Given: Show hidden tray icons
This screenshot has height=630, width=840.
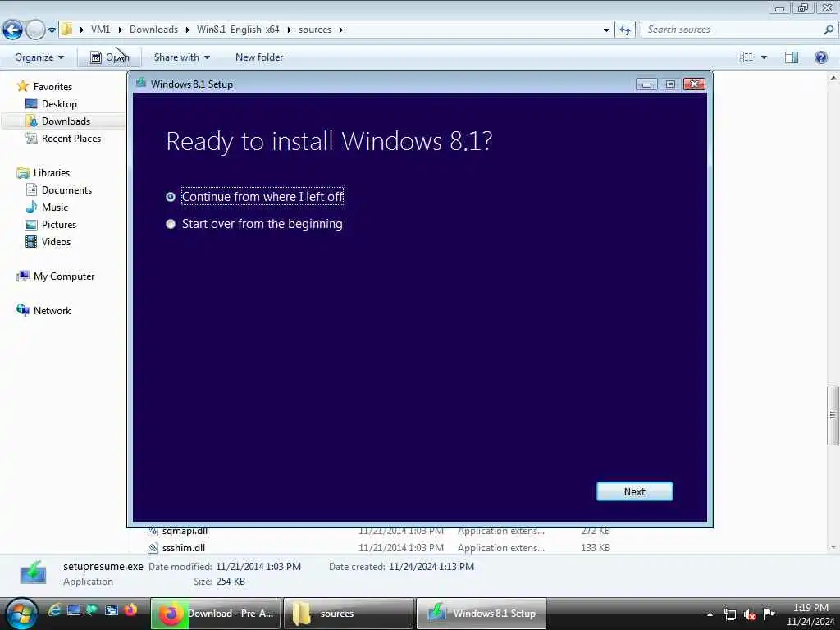Looking at the screenshot, I should point(710,614).
